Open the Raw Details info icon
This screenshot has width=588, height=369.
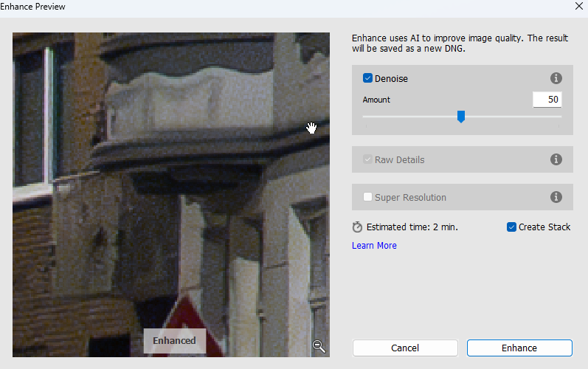556,159
